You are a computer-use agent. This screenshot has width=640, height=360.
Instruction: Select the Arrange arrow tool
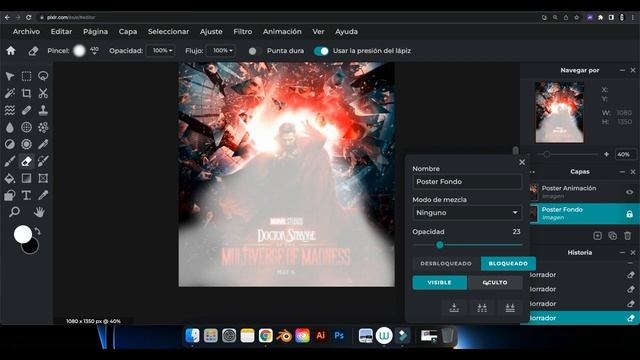pos(10,76)
